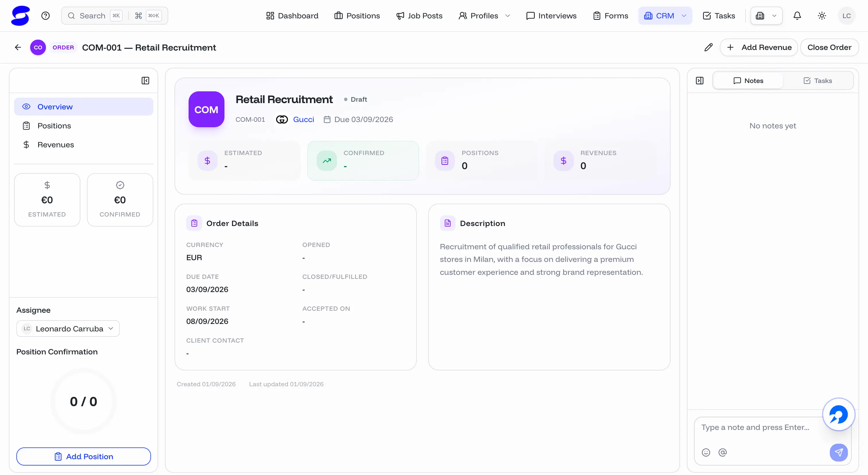
Task: Click the command-palette ⌘ icon in search bar
Action: click(138, 16)
